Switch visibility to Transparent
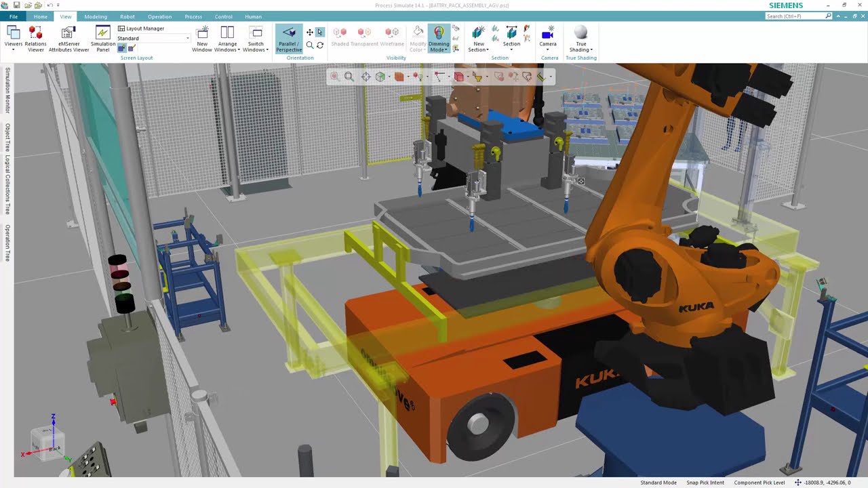This screenshot has height=488, width=868. click(364, 37)
